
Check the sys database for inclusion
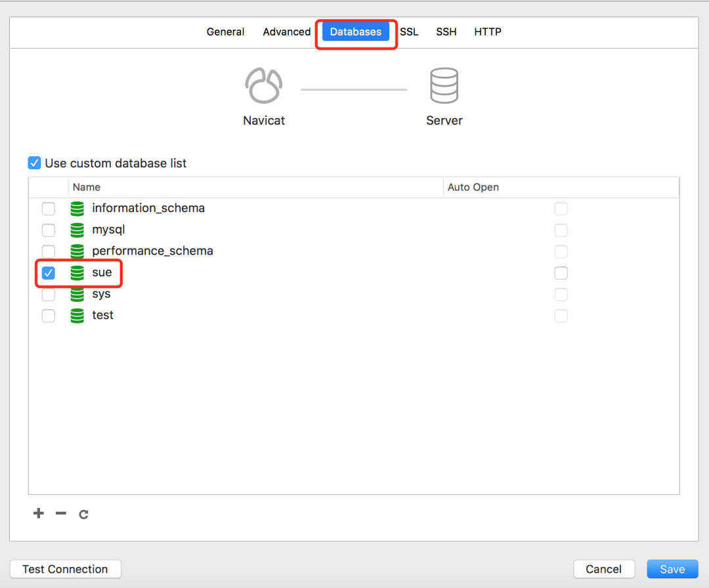tap(48, 295)
